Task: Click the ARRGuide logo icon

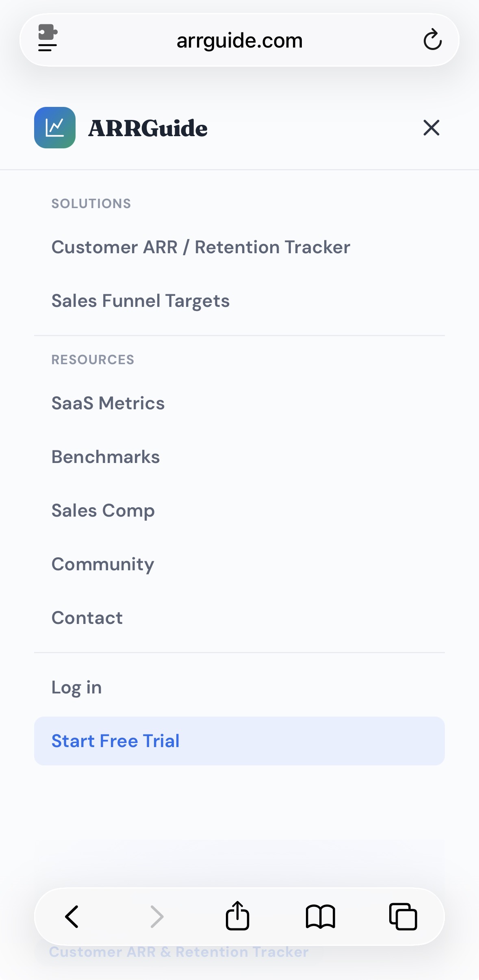Action: coord(55,128)
